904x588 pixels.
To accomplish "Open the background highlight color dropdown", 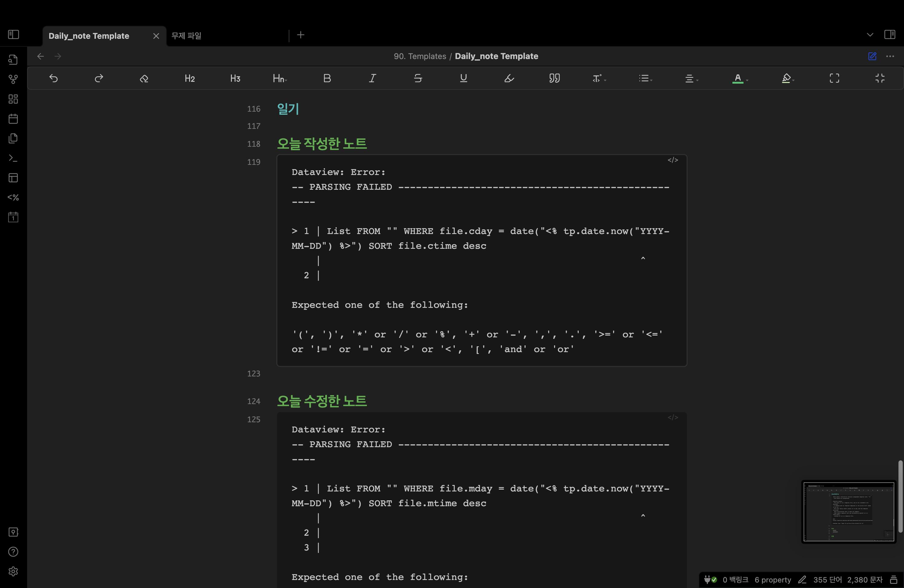I will click(x=788, y=78).
